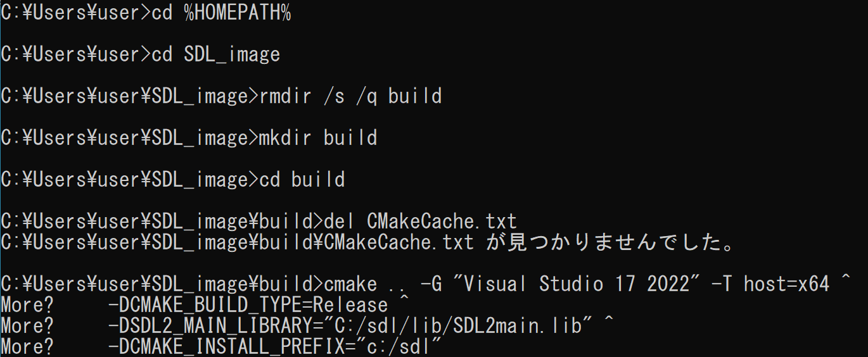Click the 'cd %HOMEPATH%' command text
The width and height of the screenshot is (868, 357).
221,13
